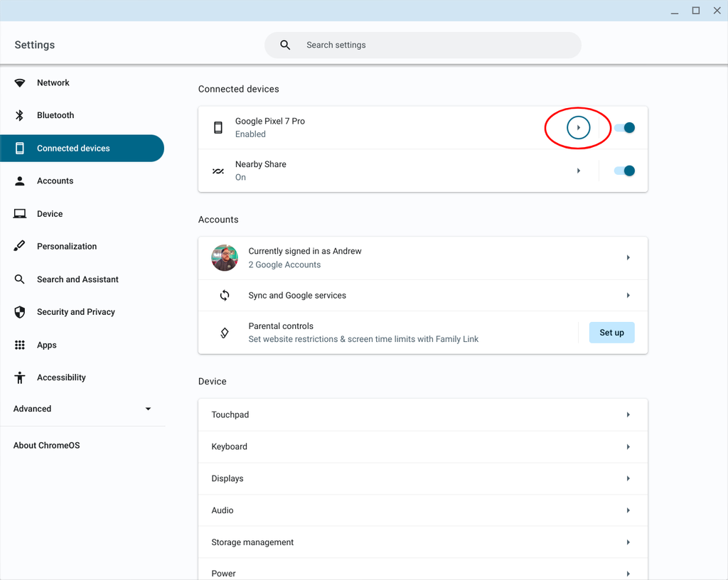
Task: Click the Apps grid icon
Action: pyautogui.click(x=20, y=345)
